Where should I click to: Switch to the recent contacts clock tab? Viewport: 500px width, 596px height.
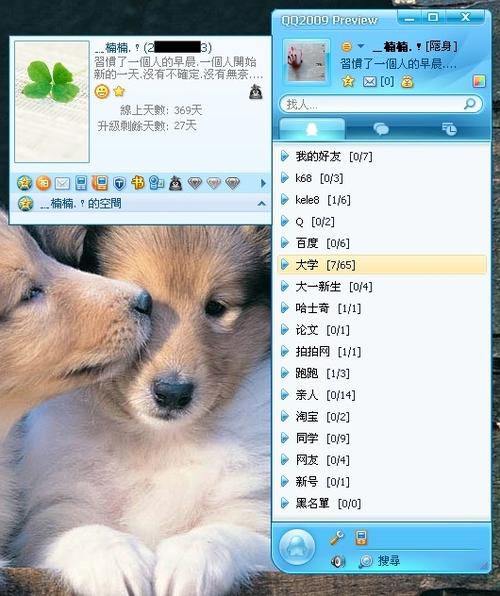click(x=449, y=129)
